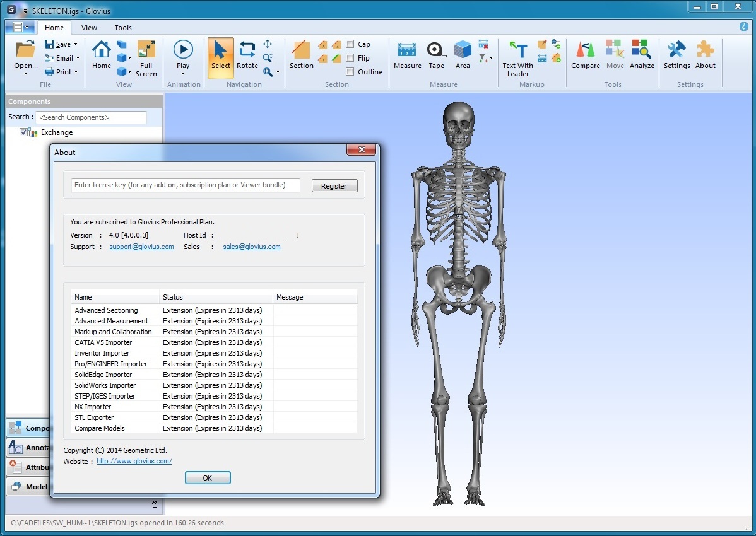Screen dimensions: 756x536
Task: Uncheck the Exchange component checkbox
Action: [x=23, y=132]
